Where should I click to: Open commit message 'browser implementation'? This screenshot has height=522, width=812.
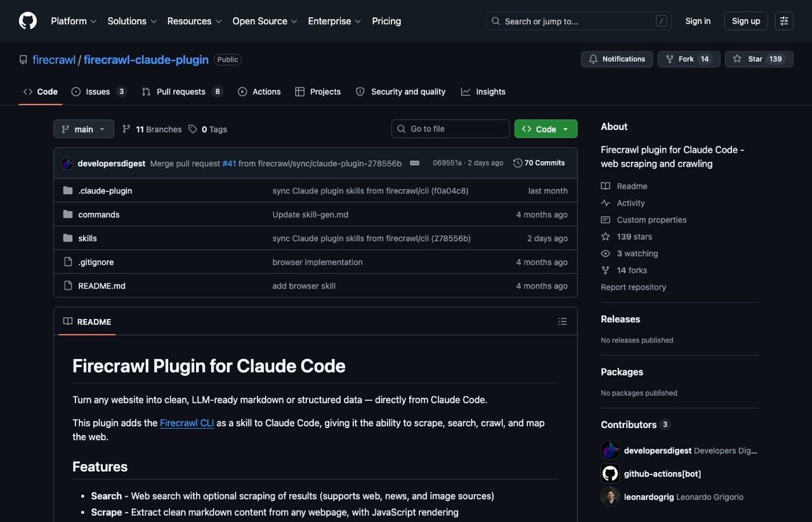317,262
